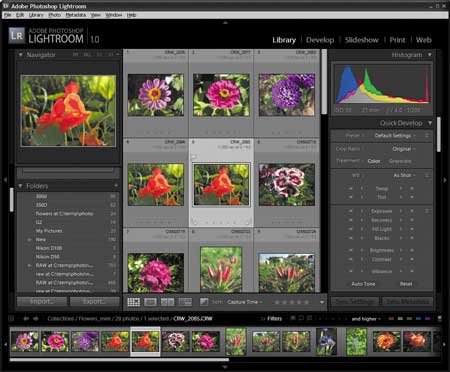Click the LR logo badge
Screen dimensions: 450x372
click(17, 35)
